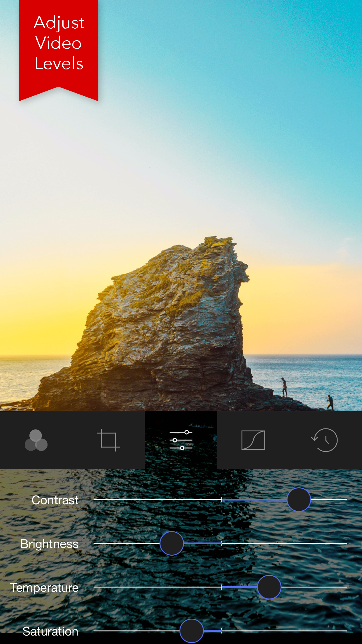Tap the large rock in video preview

pos(169,321)
